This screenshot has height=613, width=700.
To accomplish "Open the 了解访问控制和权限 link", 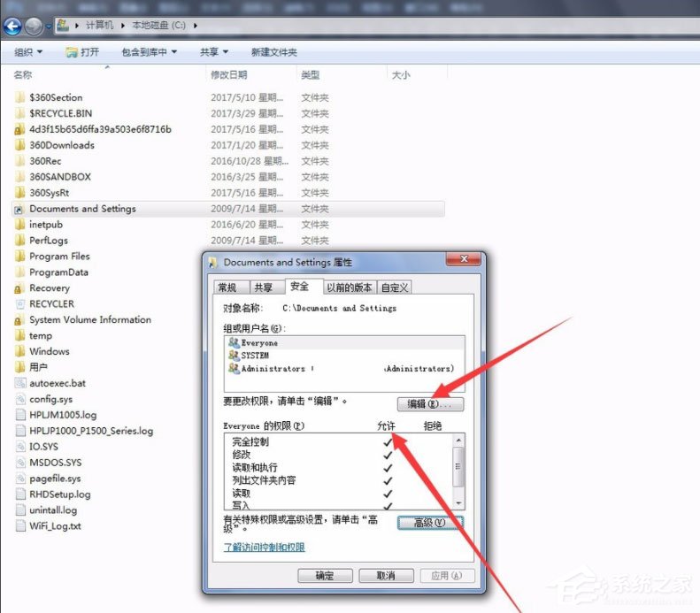I will click(x=265, y=548).
